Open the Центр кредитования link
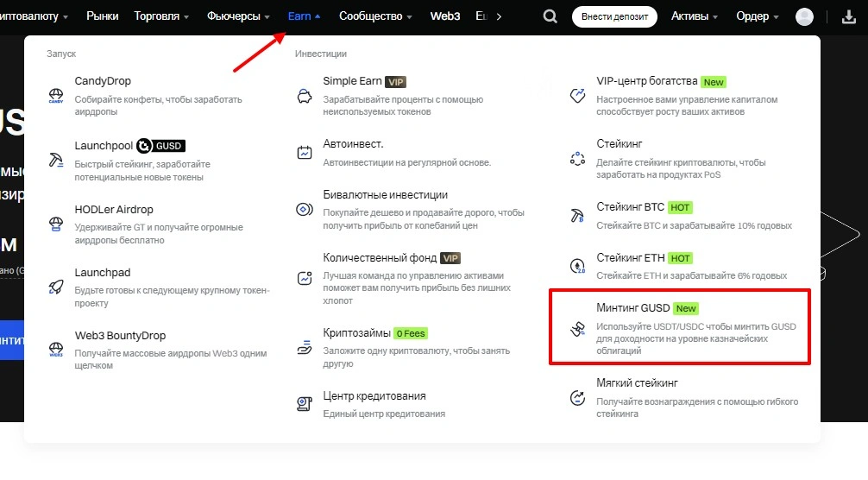868x480 pixels. coord(374,396)
